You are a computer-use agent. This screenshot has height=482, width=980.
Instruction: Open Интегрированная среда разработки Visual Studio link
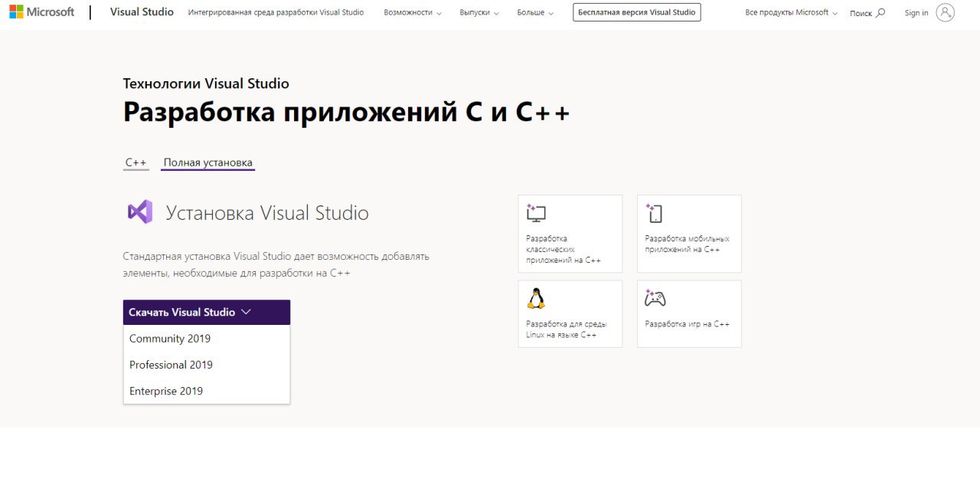coord(276,12)
